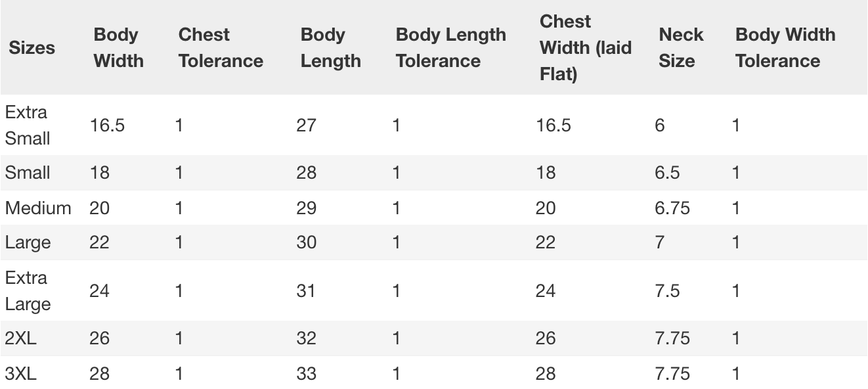Click the Sizes column header
This screenshot has width=868, height=389.
pos(32,48)
